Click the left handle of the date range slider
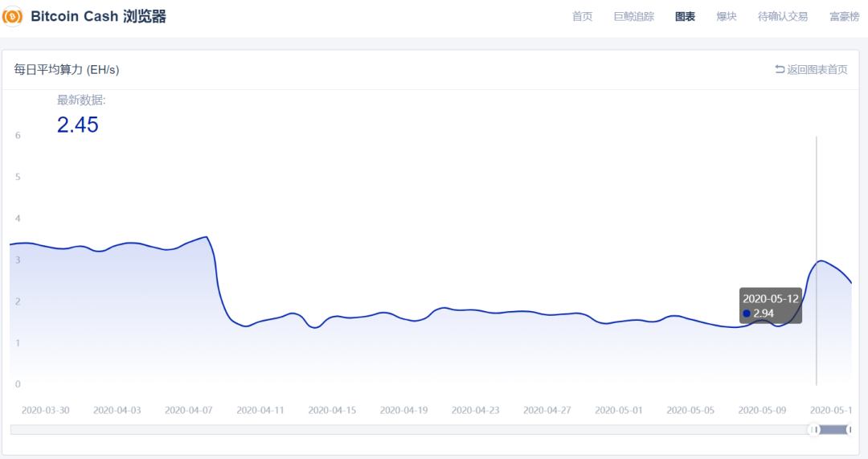This screenshot has height=459, width=868. click(x=815, y=430)
